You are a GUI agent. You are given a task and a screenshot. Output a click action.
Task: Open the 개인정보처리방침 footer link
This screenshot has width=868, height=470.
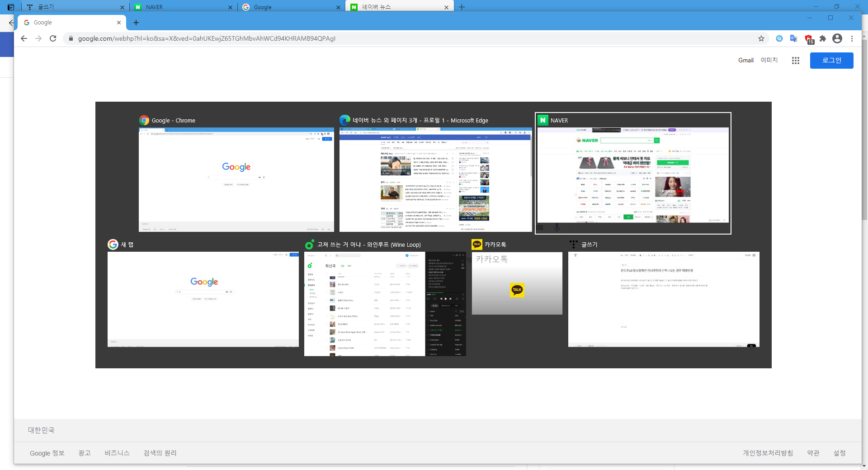point(768,453)
